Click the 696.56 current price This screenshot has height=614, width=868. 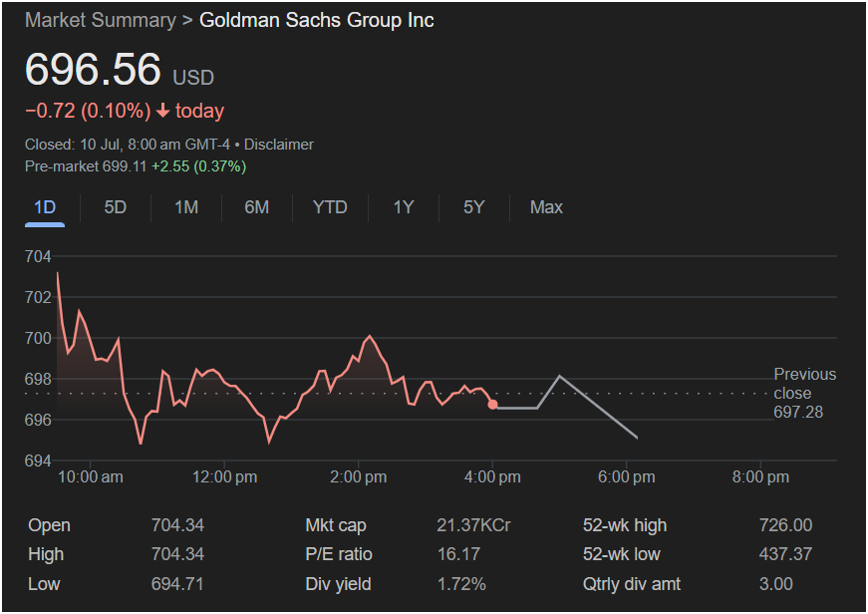coord(93,70)
